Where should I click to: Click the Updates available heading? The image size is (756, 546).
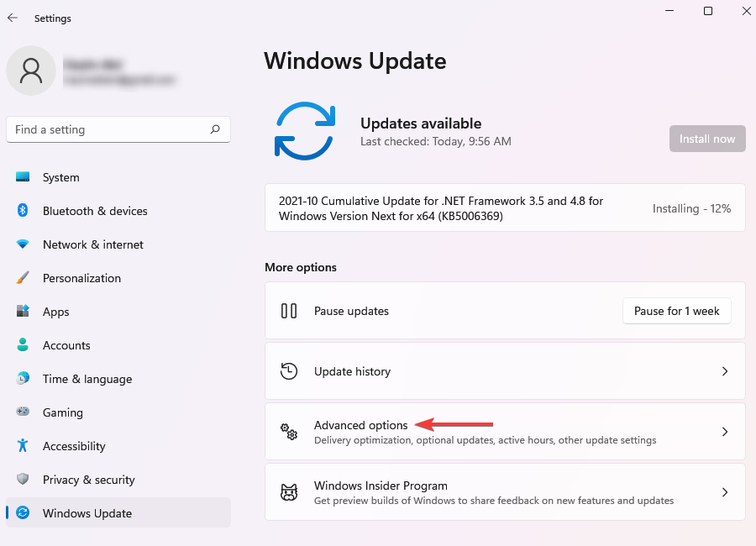[421, 123]
